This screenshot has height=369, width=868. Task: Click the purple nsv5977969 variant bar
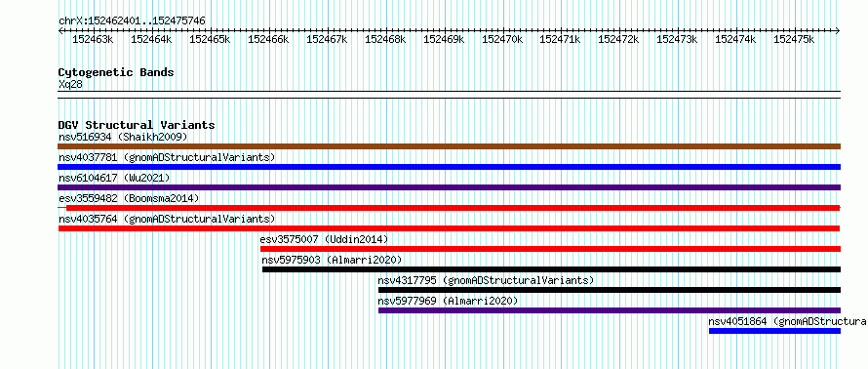610,310
